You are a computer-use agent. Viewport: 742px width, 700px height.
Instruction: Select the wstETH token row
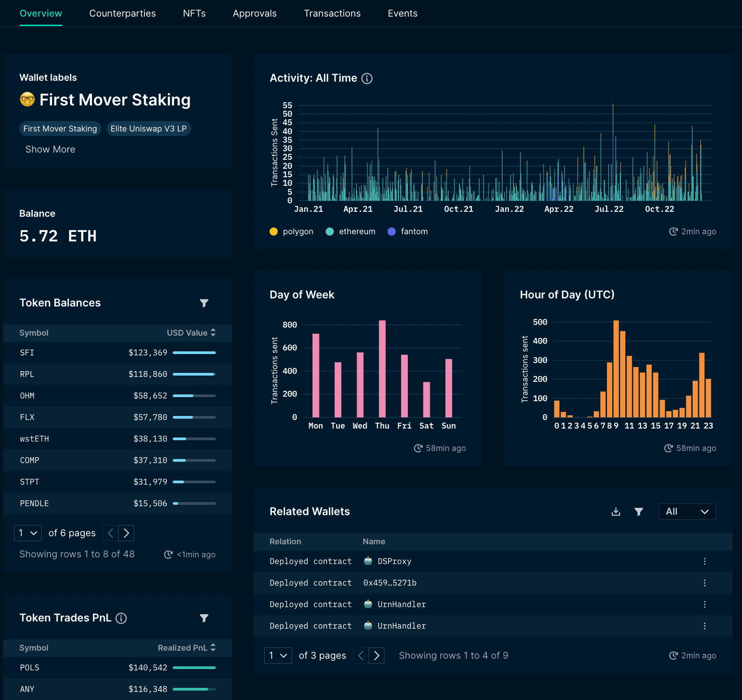click(118, 439)
